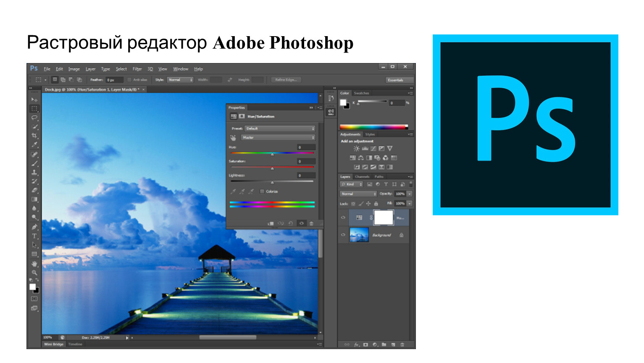644x363 pixels.
Task: Click the Saturation slider track
Action: click(x=272, y=167)
